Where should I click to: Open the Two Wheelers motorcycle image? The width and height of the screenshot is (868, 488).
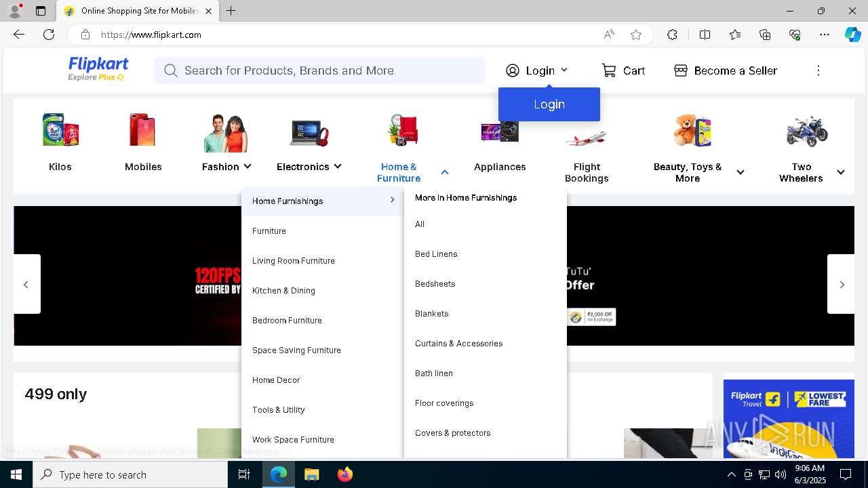pos(807,131)
